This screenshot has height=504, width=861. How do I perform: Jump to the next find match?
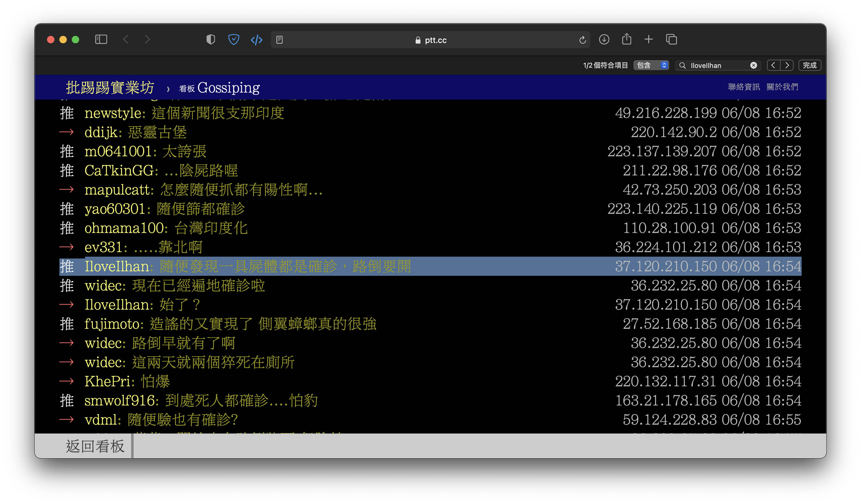[787, 65]
